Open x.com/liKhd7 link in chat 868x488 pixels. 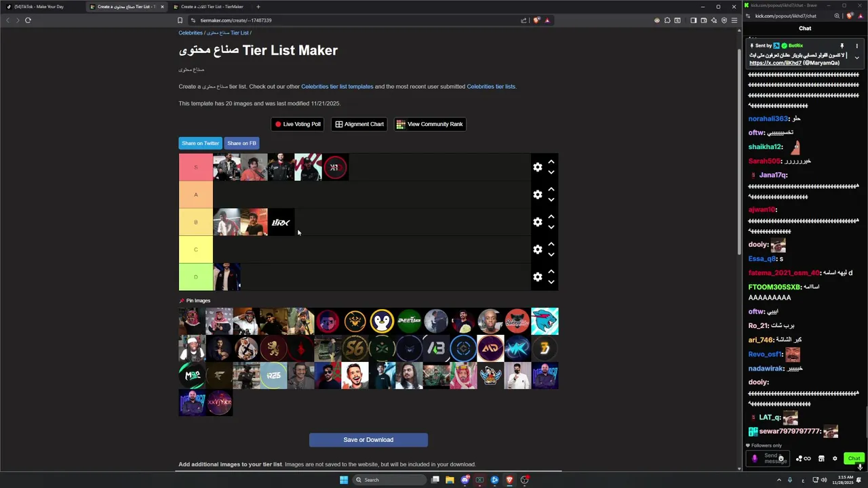(776, 63)
